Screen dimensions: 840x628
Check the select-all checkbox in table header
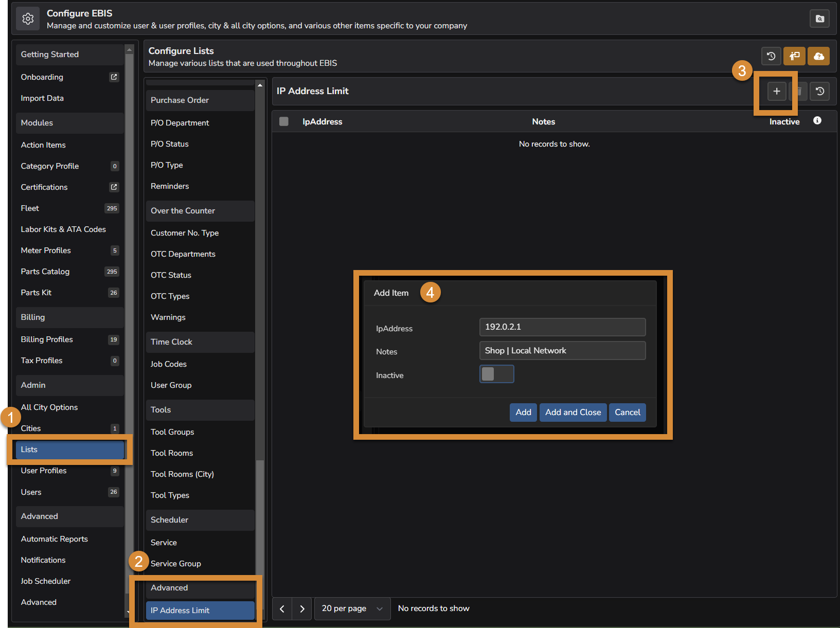[284, 122]
